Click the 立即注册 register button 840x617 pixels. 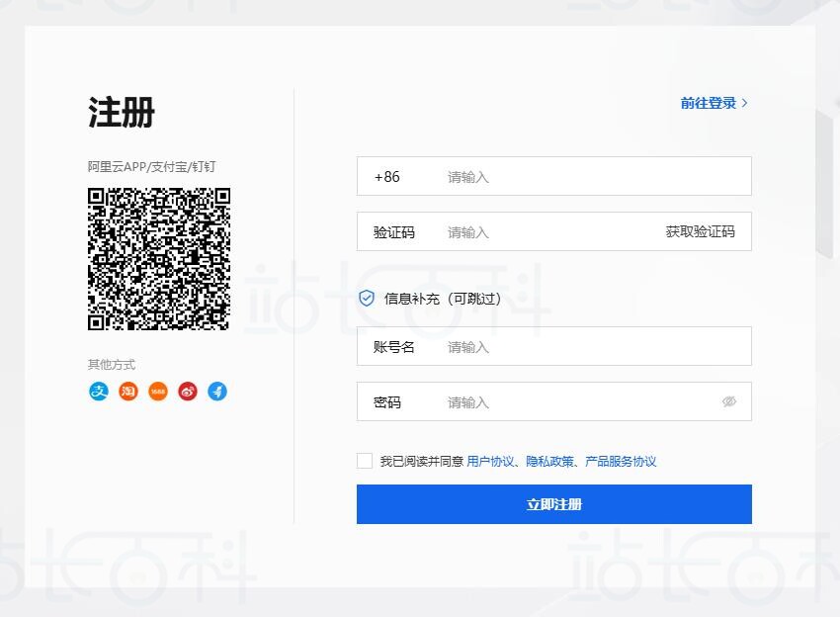pos(554,504)
